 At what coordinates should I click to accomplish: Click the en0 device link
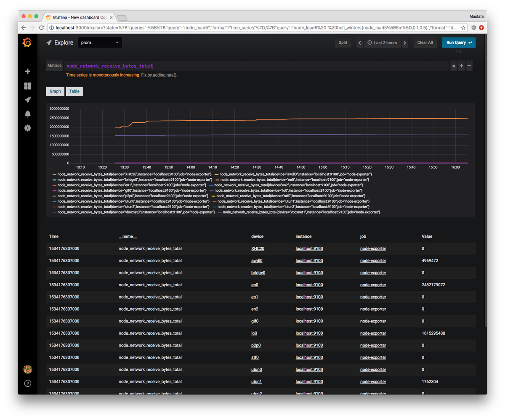click(x=255, y=285)
